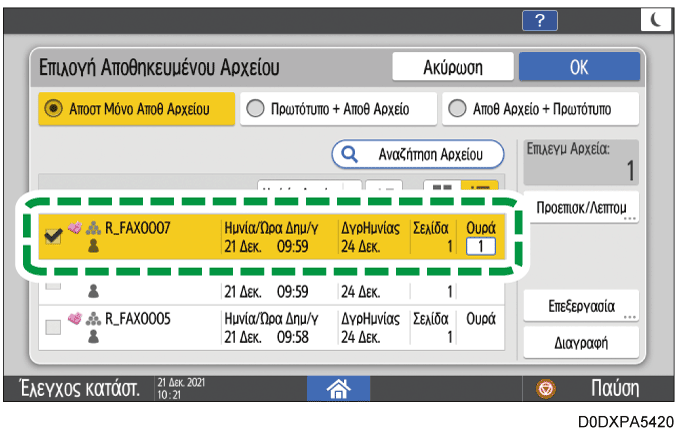Click the magnifier icon in Αναζήτηση Αρχείου

tap(349, 155)
